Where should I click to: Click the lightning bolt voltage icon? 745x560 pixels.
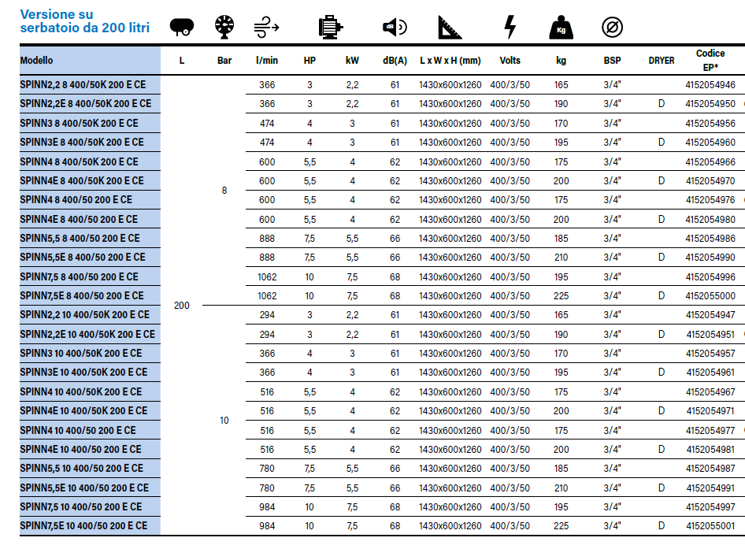click(x=510, y=28)
